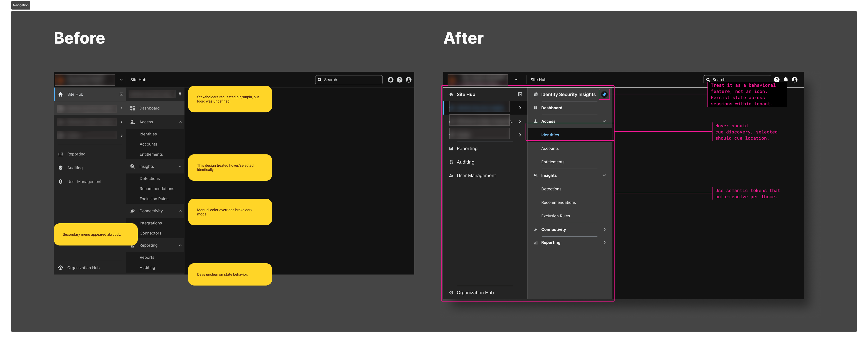Image resolution: width=868 pixels, height=343 pixels.
Task: Expand the Reporting chevron in the After secondary menu
Action: pos(605,243)
